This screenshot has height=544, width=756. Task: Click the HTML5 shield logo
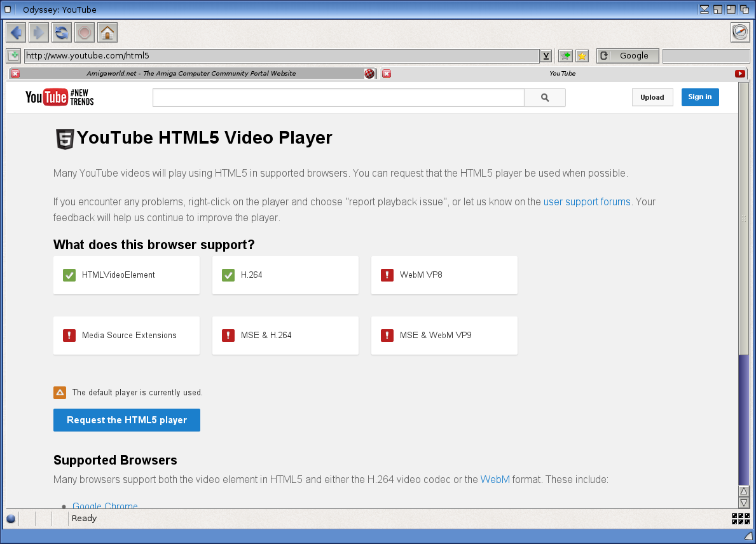(x=65, y=139)
